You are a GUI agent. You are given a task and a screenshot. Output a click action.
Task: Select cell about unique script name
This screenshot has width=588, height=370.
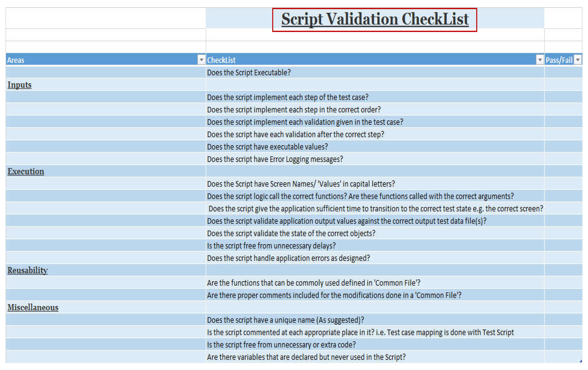pos(285,320)
